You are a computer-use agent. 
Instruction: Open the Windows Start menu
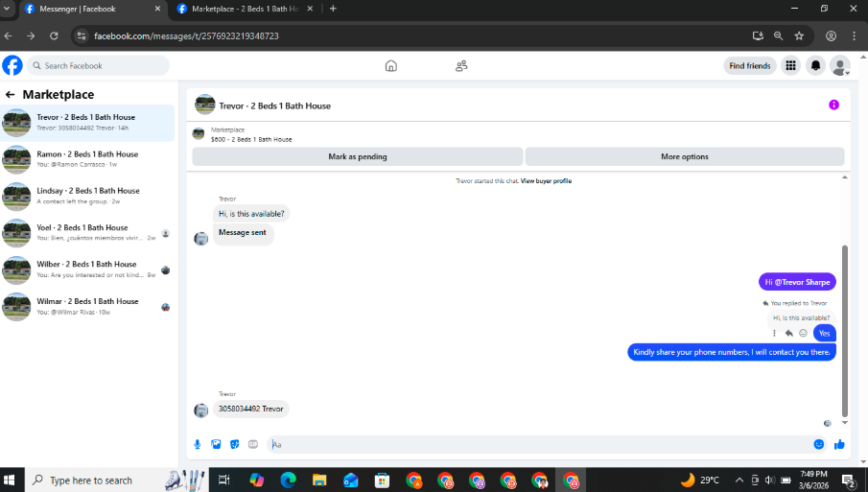(x=10, y=480)
